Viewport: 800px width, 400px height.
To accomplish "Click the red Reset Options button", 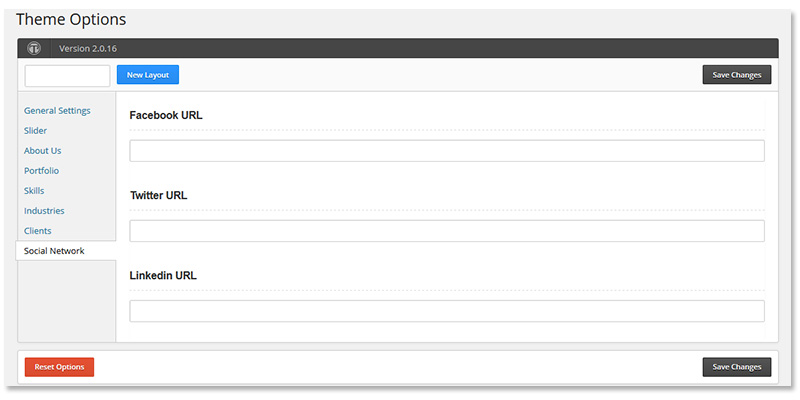I will [x=59, y=367].
